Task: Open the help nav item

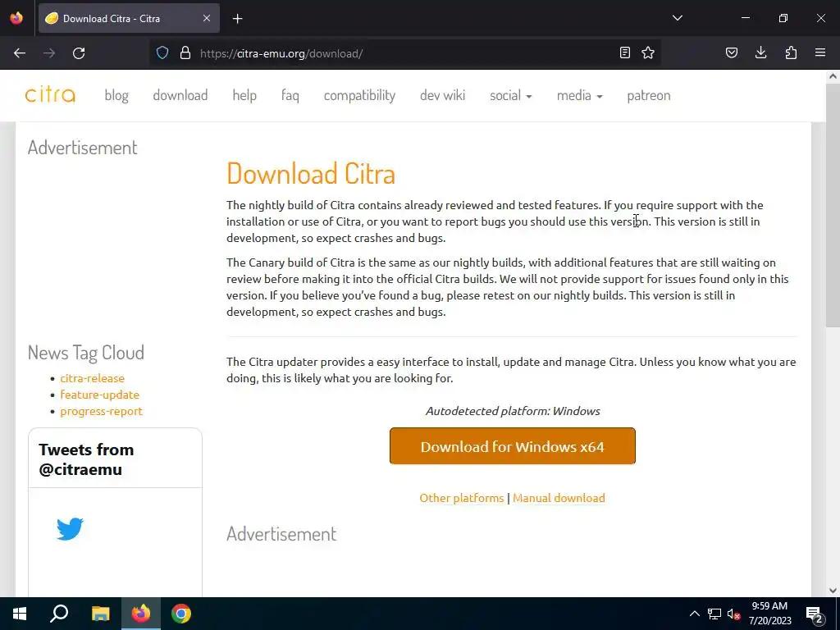Action: point(244,95)
